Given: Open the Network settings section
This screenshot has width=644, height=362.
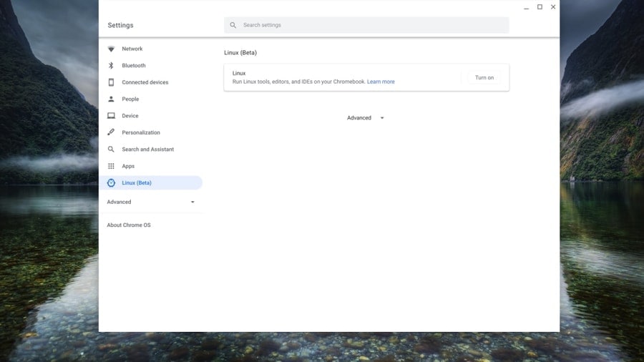Looking at the screenshot, I should (x=150, y=49).
